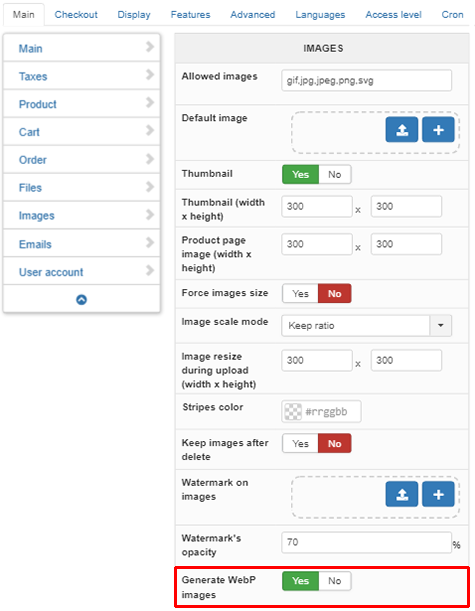Set Generate WebP images to No

tap(335, 581)
